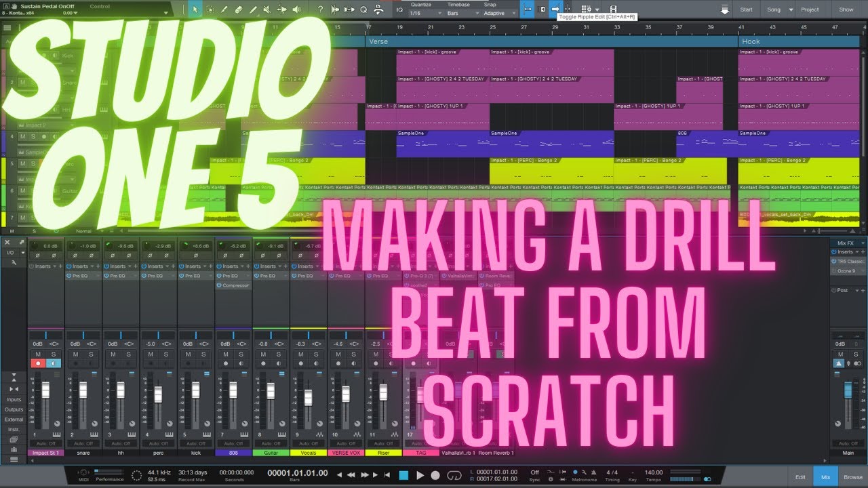Select the Mute tool
The image size is (868, 488).
(268, 9)
